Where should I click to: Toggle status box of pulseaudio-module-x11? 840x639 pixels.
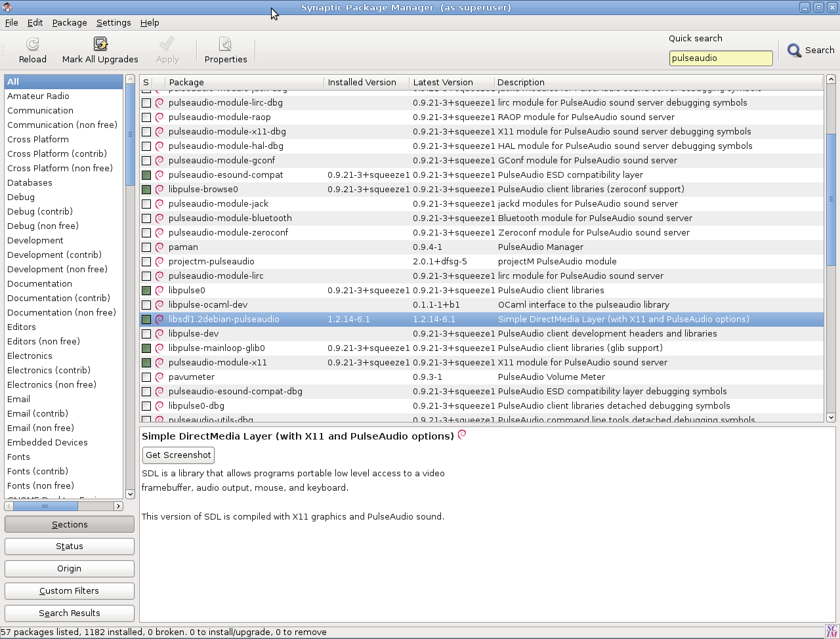(146, 363)
